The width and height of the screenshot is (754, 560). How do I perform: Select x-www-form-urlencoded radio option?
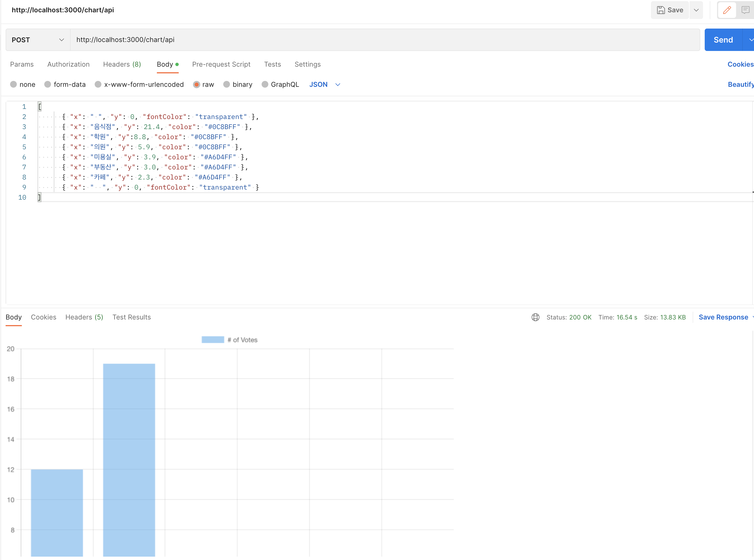(x=98, y=84)
